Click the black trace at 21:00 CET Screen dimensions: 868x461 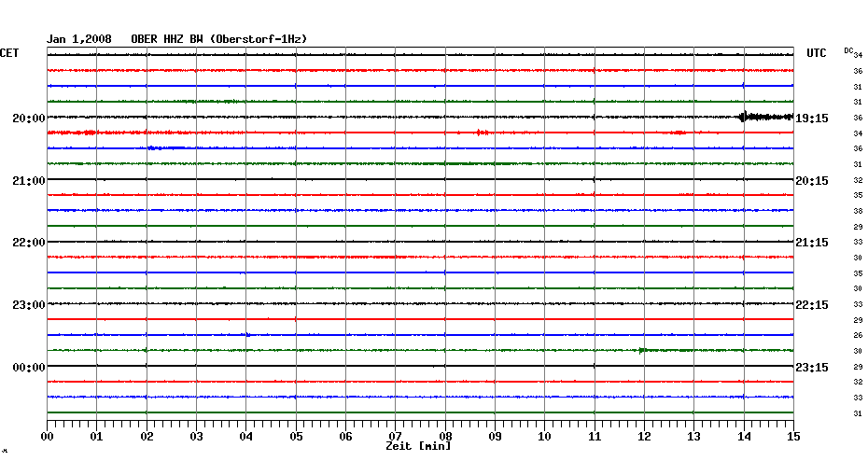(x=420, y=179)
